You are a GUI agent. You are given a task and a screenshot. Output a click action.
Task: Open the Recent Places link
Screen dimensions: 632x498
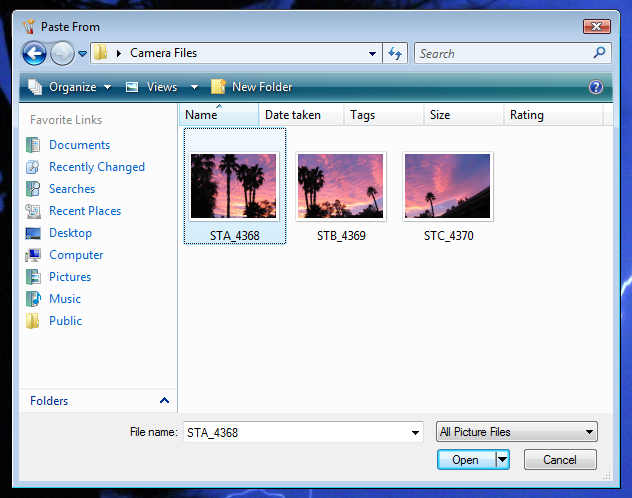coord(85,211)
